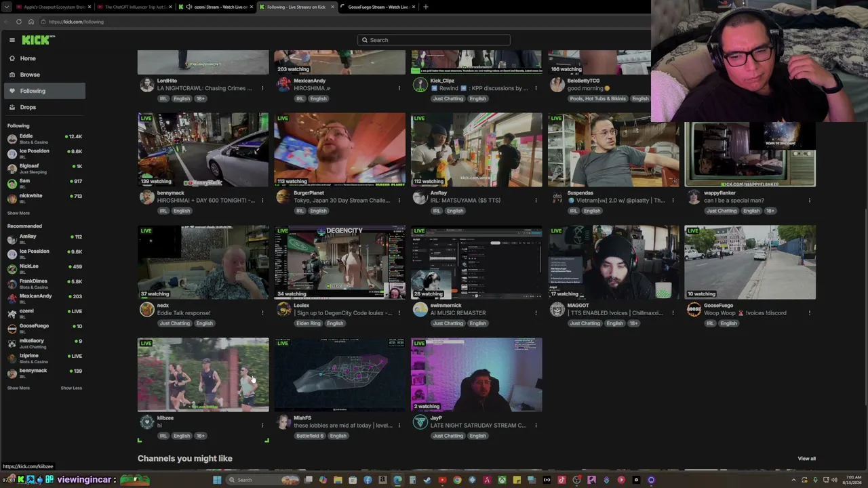Open the Battlefield 6 category tag

pyautogui.click(x=310, y=436)
